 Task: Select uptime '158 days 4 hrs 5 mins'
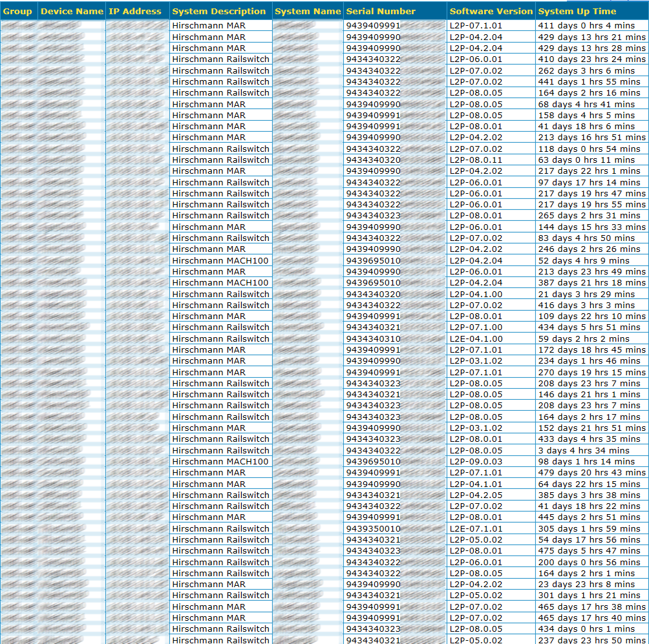point(586,115)
